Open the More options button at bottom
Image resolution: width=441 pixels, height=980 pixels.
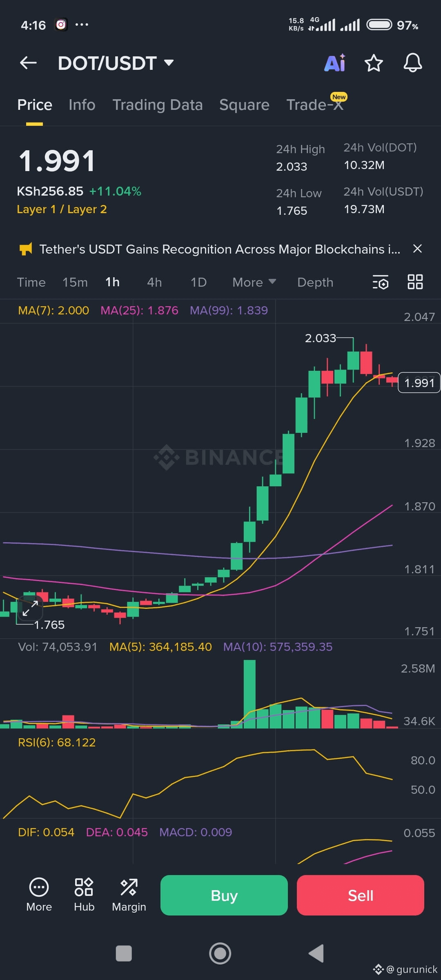pos(39,895)
